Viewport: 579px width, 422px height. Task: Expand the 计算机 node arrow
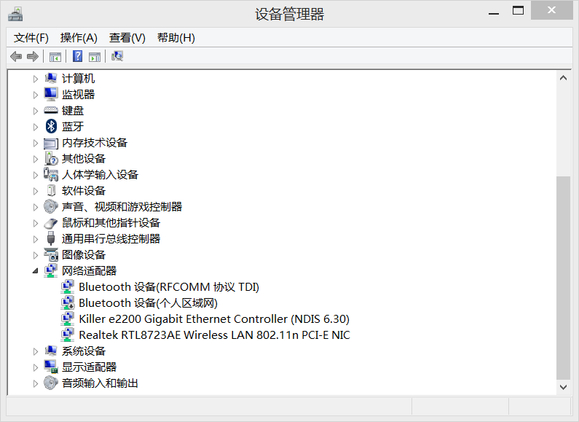(x=35, y=79)
